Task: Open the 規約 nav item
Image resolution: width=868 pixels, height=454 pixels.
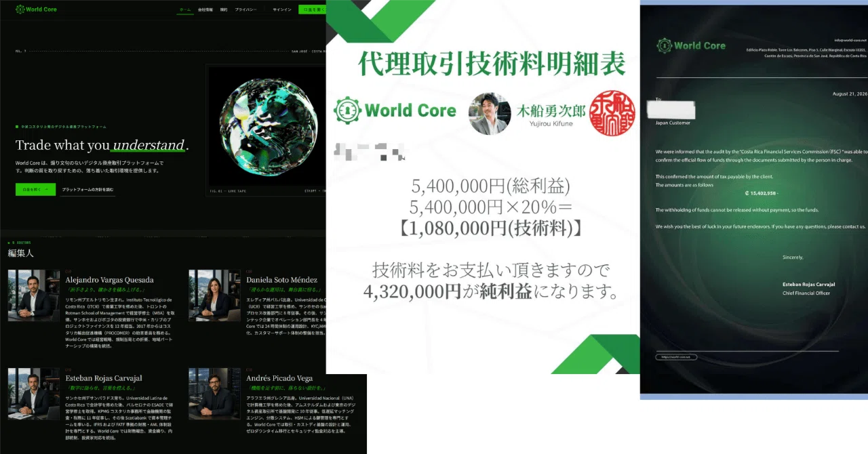Action: click(224, 10)
